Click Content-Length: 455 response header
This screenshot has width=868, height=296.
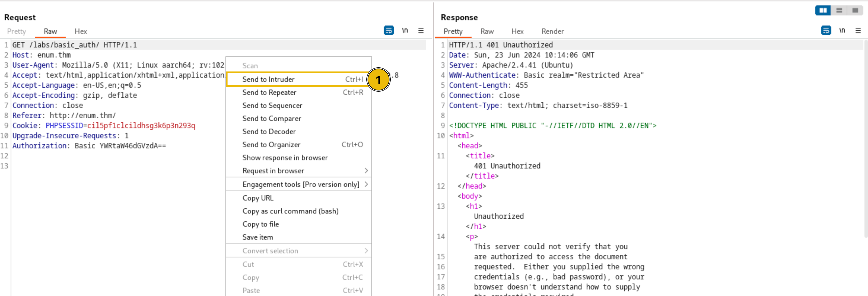tap(488, 85)
